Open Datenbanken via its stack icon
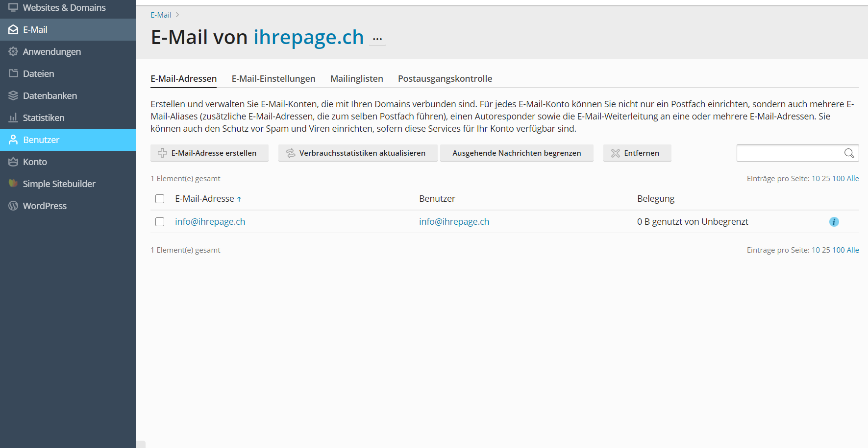868x448 pixels. coord(13,95)
